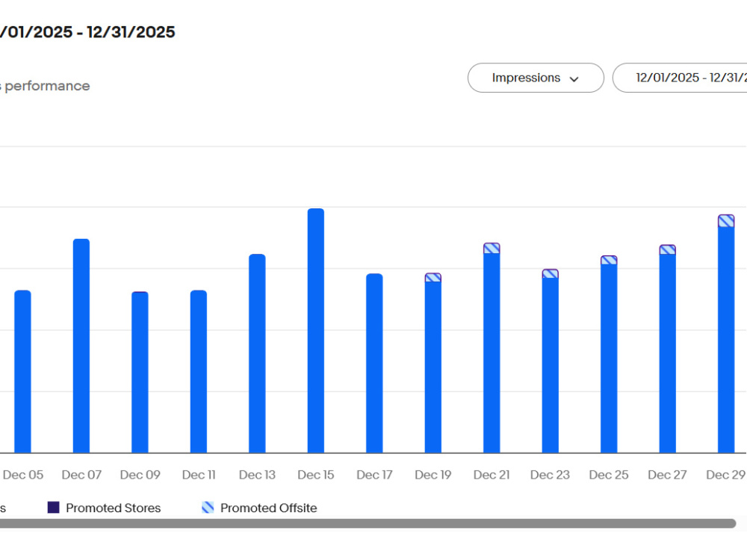Click the Dec 19 axis label
The height and width of the screenshot is (560, 747).
433,475
